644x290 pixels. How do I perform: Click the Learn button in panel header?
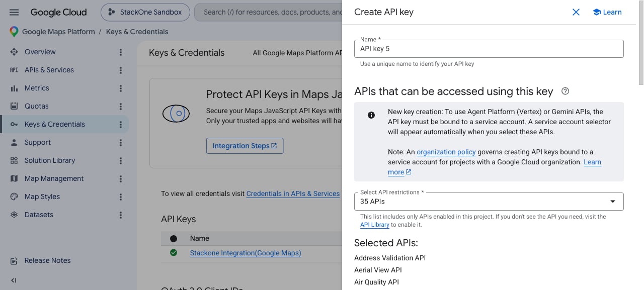point(607,12)
